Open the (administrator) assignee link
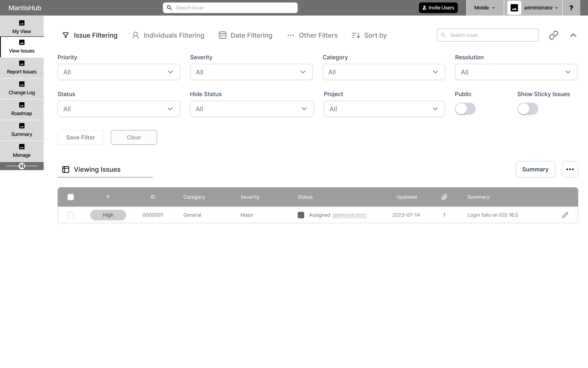 click(349, 215)
